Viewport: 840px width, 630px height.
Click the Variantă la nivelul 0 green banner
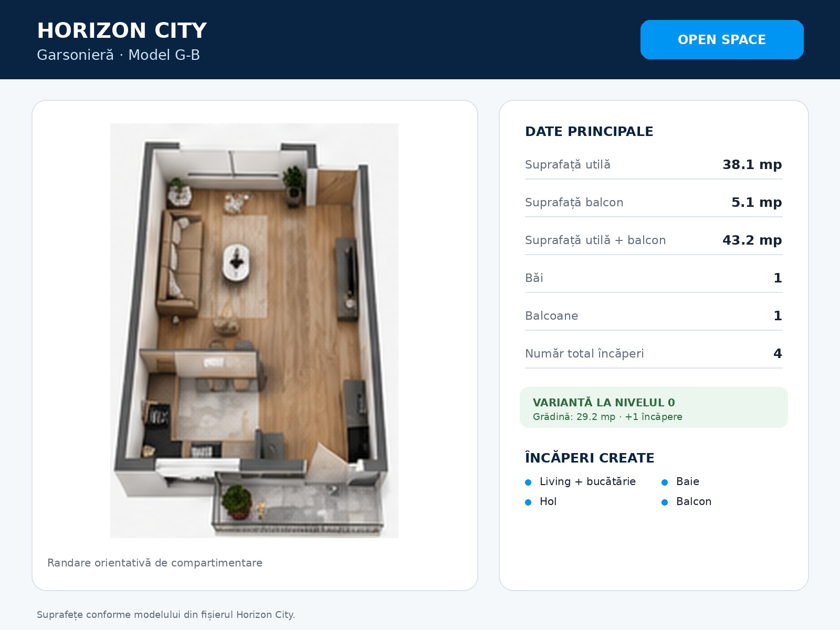654,407
